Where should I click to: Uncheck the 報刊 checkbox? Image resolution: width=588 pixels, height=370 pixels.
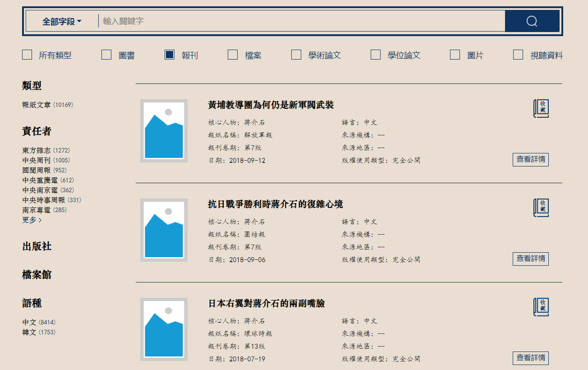pyautogui.click(x=170, y=55)
